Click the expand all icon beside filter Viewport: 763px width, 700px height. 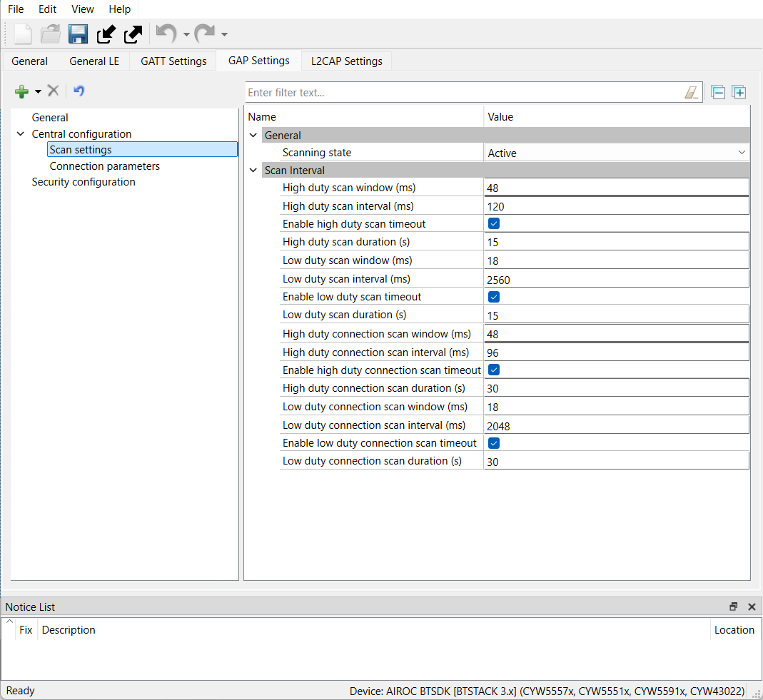(739, 92)
